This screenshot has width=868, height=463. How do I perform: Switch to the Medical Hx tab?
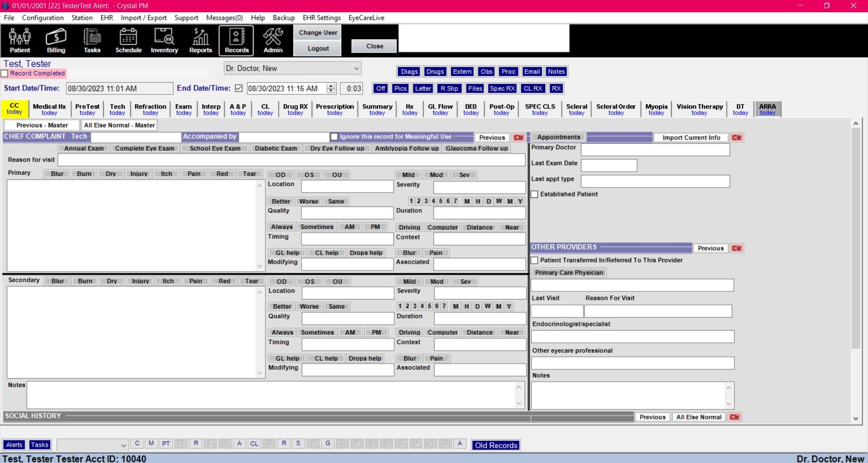pyautogui.click(x=49, y=109)
